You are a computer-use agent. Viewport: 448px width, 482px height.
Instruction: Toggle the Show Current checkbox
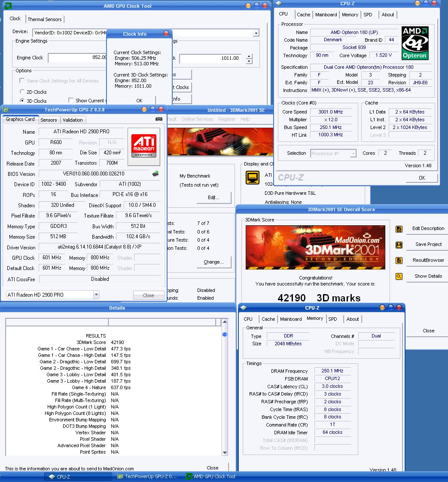(71, 100)
